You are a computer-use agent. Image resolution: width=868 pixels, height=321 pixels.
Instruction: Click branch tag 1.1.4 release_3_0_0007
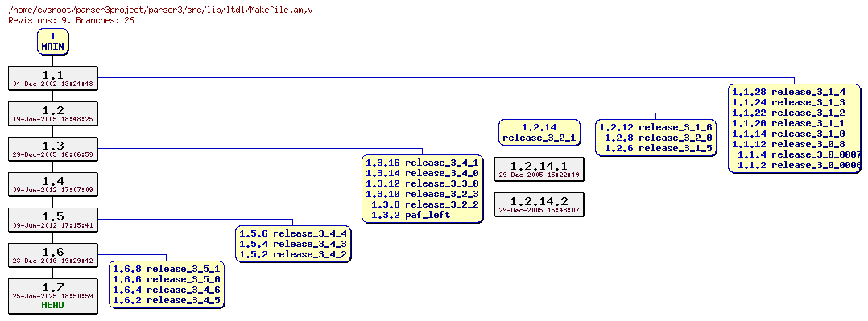800,155
